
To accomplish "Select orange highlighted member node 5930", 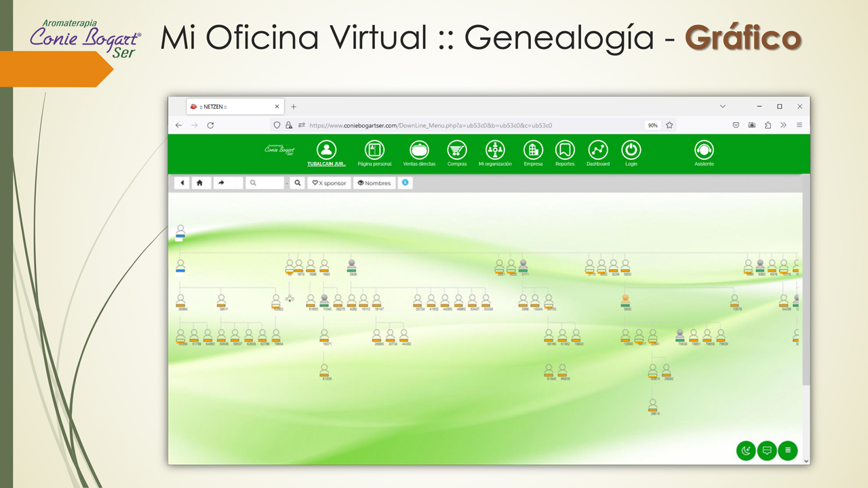I will pyautogui.click(x=625, y=302).
